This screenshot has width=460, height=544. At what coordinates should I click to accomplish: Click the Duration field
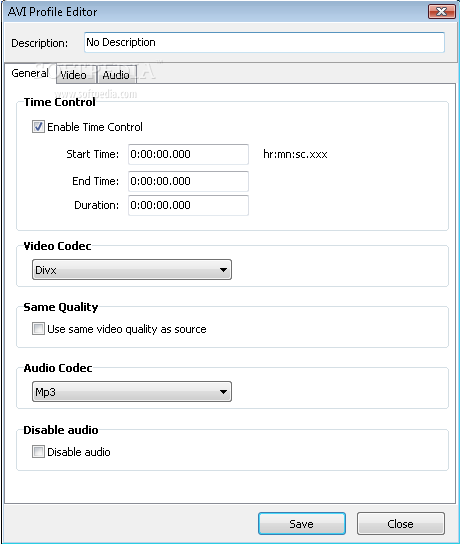[188, 205]
